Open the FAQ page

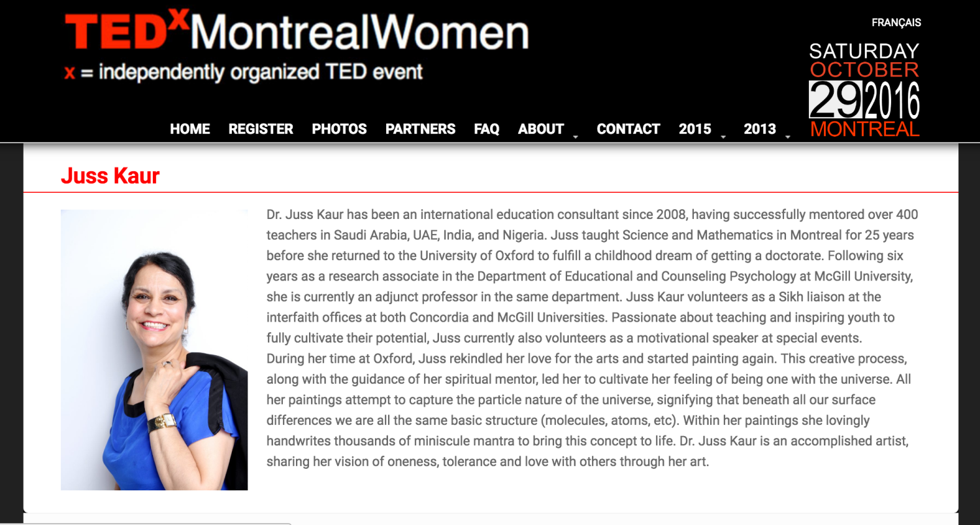click(x=487, y=129)
